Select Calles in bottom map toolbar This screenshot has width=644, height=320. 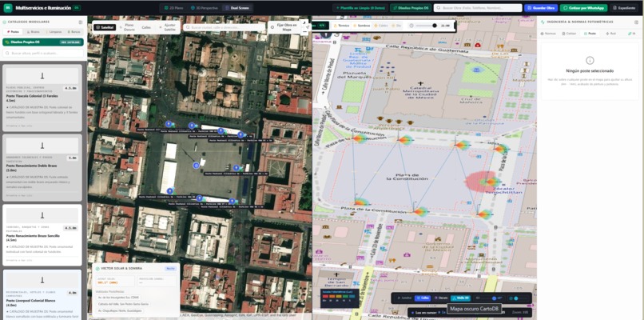pyautogui.click(x=423, y=298)
